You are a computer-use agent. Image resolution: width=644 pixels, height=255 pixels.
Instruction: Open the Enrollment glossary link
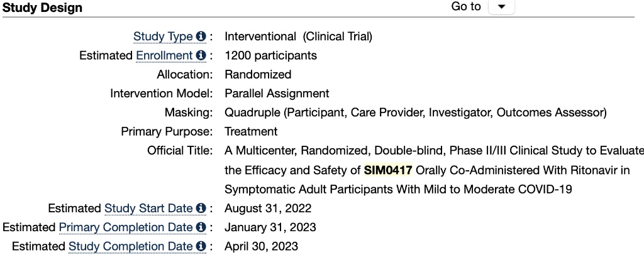click(x=164, y=55)
